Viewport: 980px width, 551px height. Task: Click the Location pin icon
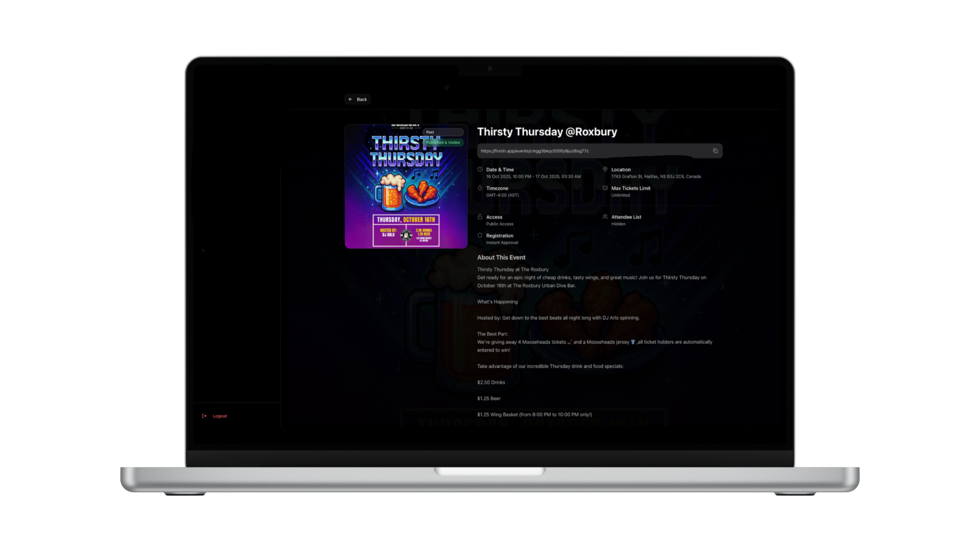coord(605,169)
